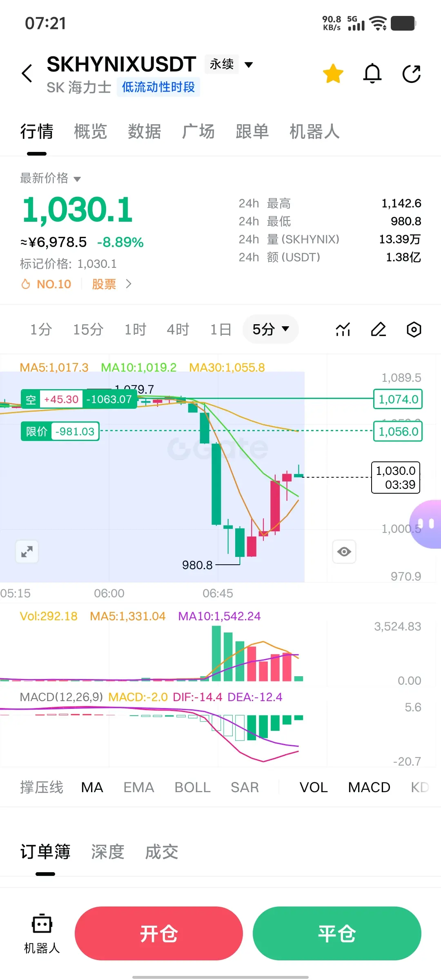Open the chart indicators icon
The width and height of the screenshot is (441, 980).
(x=343, y=329)
